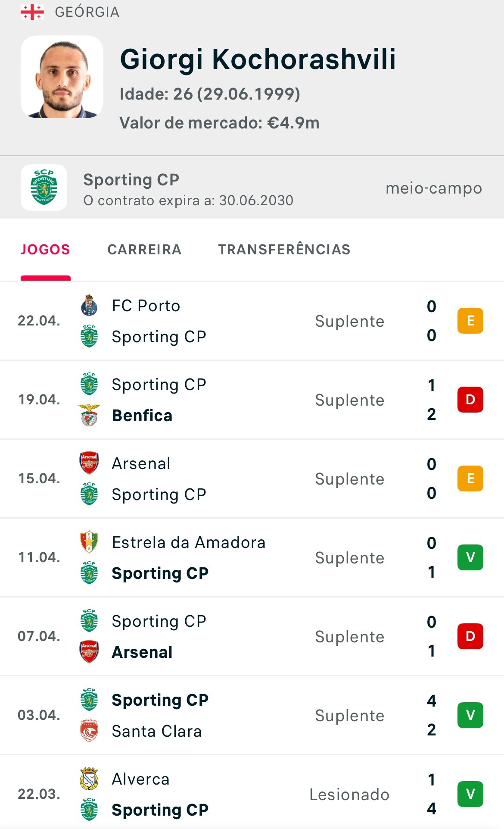Image resolution: width=504 pixels, height=829 pixels.
Task: Tap Arsenal crest in 15.04 match
Action: (89, 463)
